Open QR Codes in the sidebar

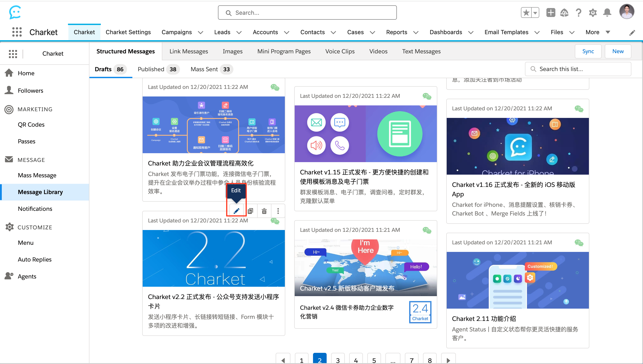click(31, 125)
